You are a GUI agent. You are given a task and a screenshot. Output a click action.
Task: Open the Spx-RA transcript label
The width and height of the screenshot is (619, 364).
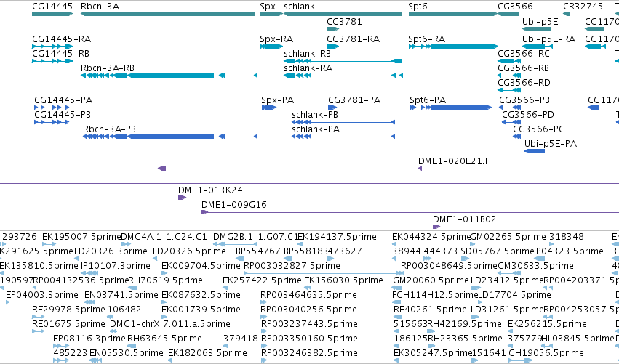pos(276,39)
